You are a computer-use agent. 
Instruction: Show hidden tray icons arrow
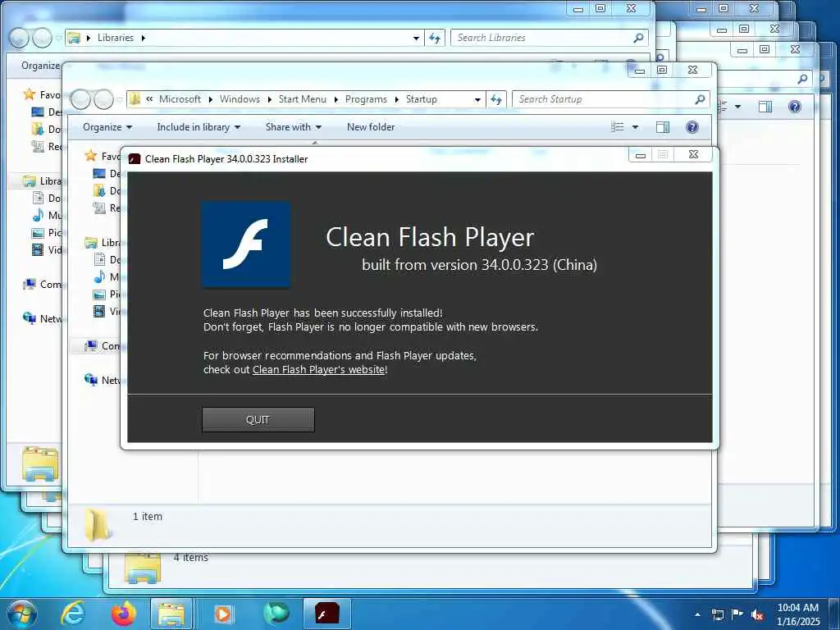pos(697,614)
